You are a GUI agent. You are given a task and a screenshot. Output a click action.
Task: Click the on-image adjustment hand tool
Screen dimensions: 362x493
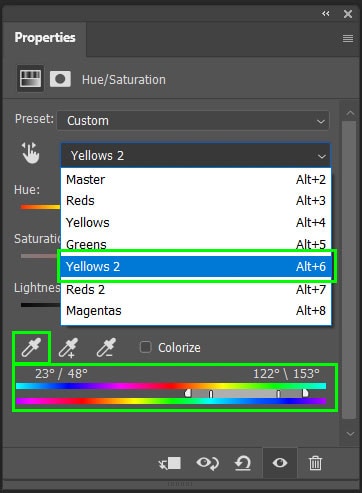tap(30, 153)
